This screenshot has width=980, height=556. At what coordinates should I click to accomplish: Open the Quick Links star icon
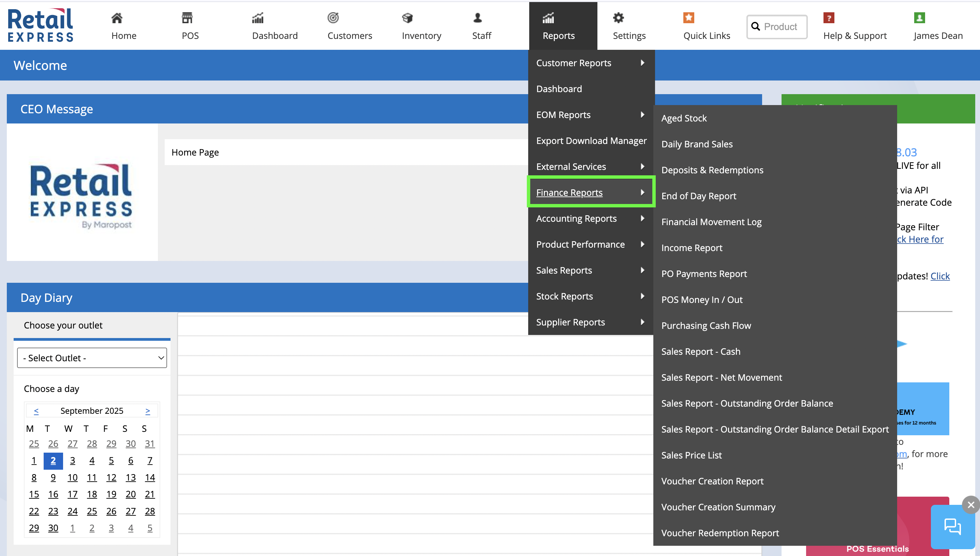click(x=688, y=17)
